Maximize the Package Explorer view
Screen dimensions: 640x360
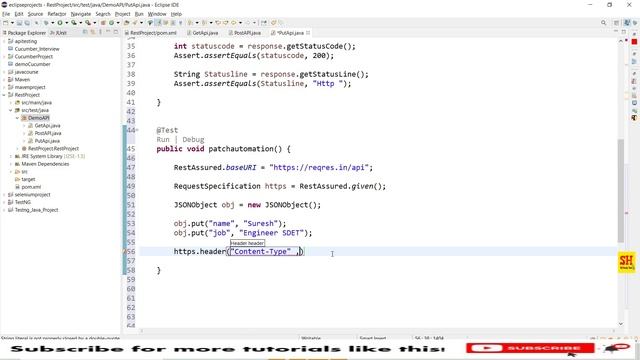pyautogui.click(x=116, y=32)
